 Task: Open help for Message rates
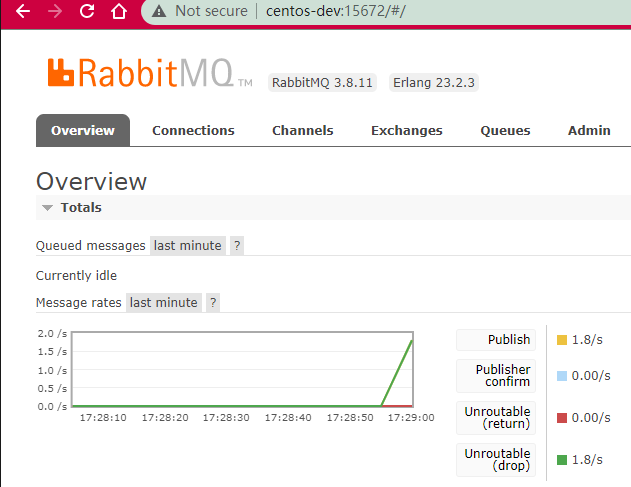tap(213, 303)
